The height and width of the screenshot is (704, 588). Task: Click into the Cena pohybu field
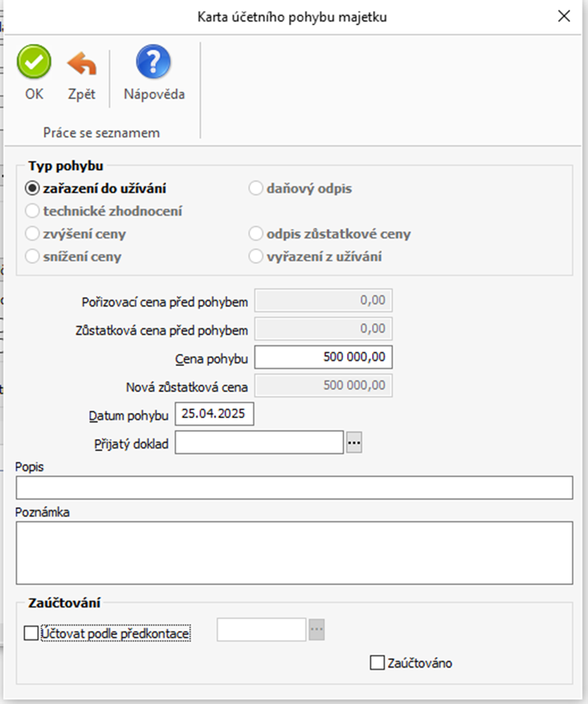point(323,357)
